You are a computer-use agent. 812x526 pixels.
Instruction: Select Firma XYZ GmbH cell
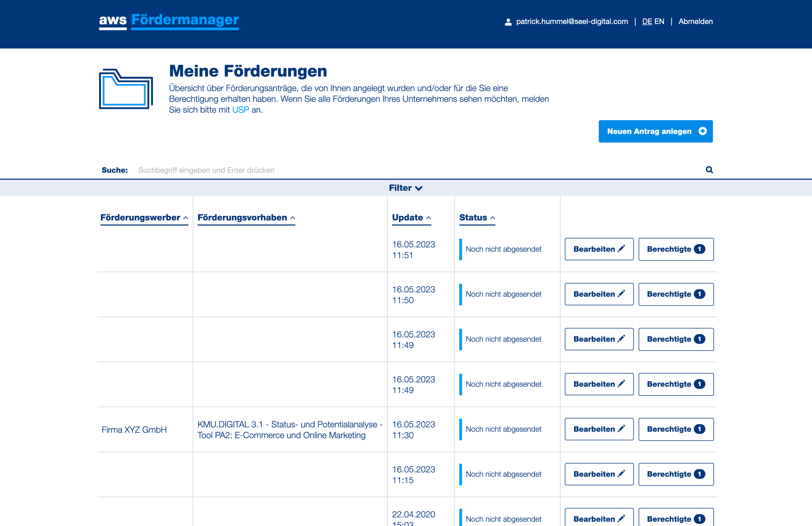click(134, 430)
